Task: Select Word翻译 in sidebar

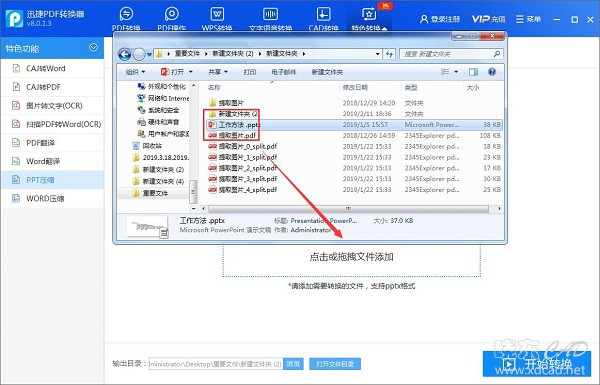Action: point(52,161)
